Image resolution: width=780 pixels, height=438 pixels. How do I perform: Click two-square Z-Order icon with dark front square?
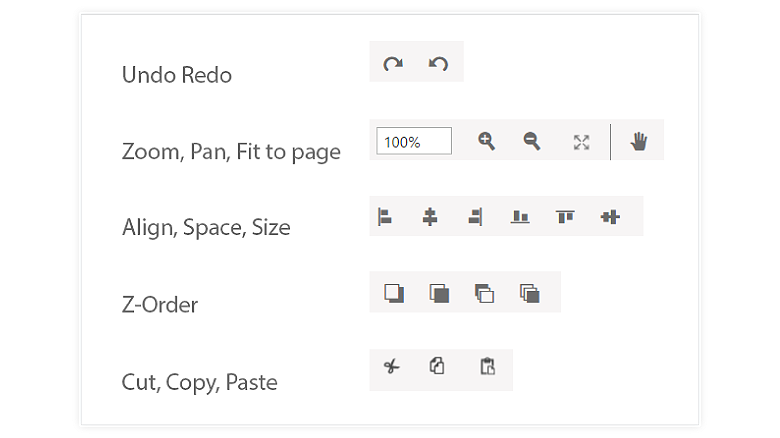(x=439, y=293)
